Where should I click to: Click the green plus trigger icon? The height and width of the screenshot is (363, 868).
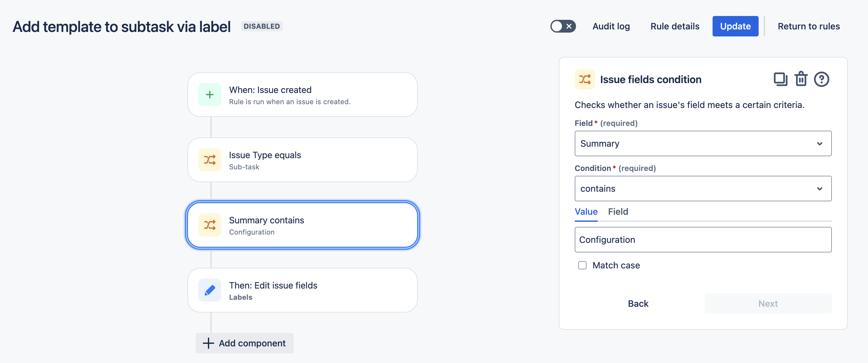coord(209,95)
